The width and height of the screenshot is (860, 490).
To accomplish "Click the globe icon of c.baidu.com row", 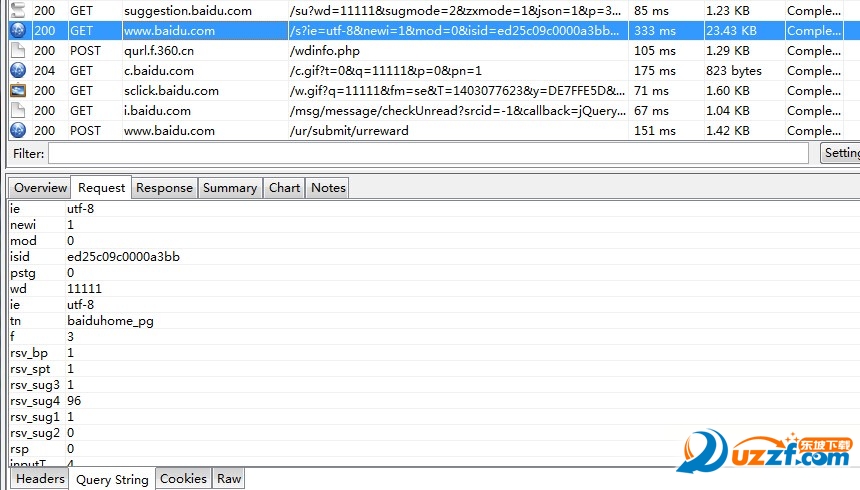I will click(18, 70).
